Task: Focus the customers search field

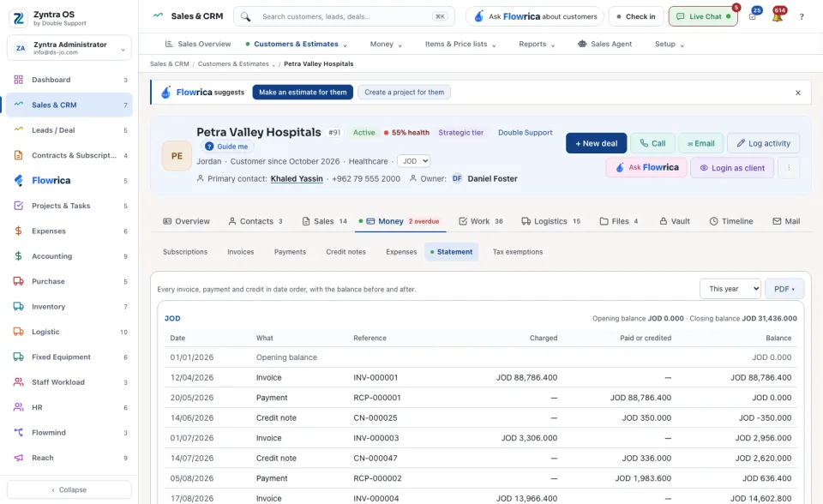Action: pos(345,17)
